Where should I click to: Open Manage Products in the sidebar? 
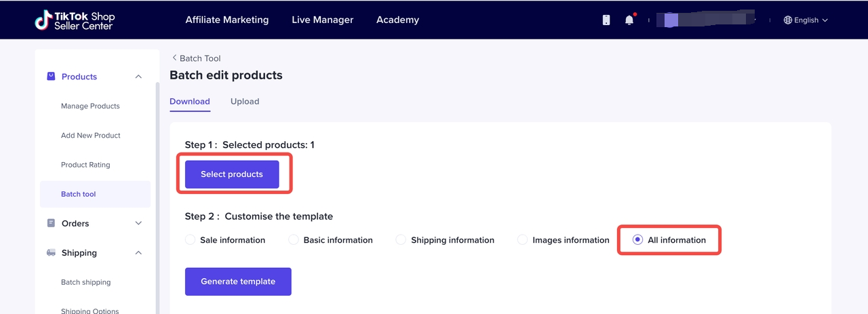click(x=90, y=106)
